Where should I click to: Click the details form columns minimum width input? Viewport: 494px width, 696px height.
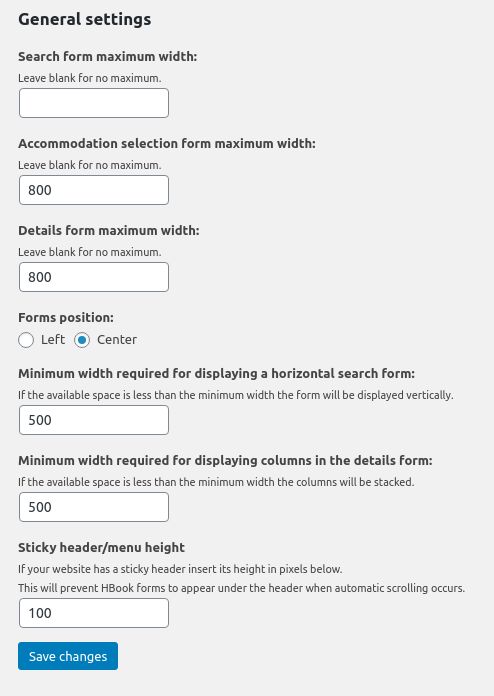click(x=94, y=507)
